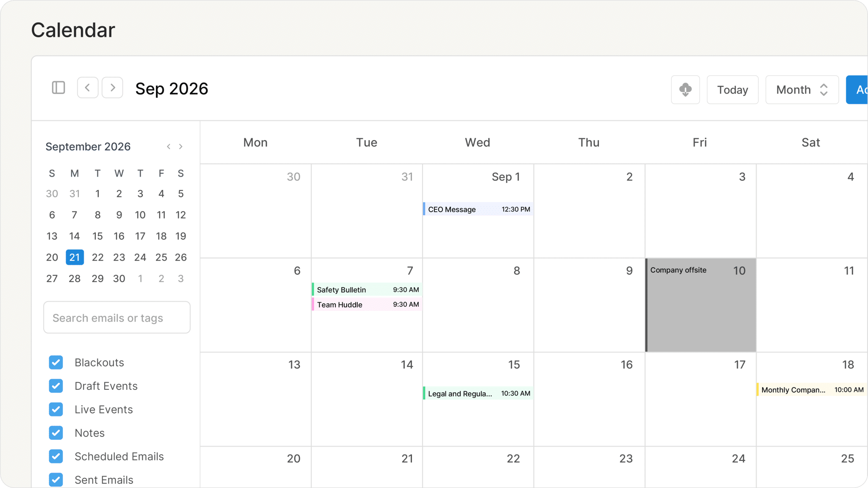868x488 pixels.
Task: Click the Draft Events filter label
Action: coord(106,386)
